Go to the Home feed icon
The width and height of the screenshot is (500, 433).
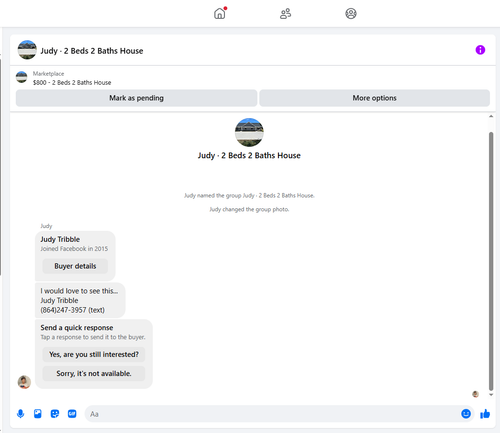(220, 13)
